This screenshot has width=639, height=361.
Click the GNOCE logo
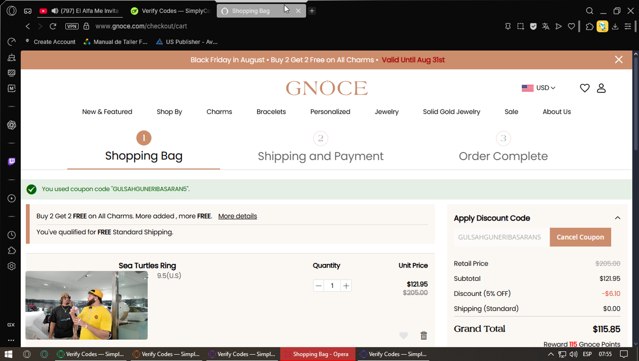tap(326, 88)
